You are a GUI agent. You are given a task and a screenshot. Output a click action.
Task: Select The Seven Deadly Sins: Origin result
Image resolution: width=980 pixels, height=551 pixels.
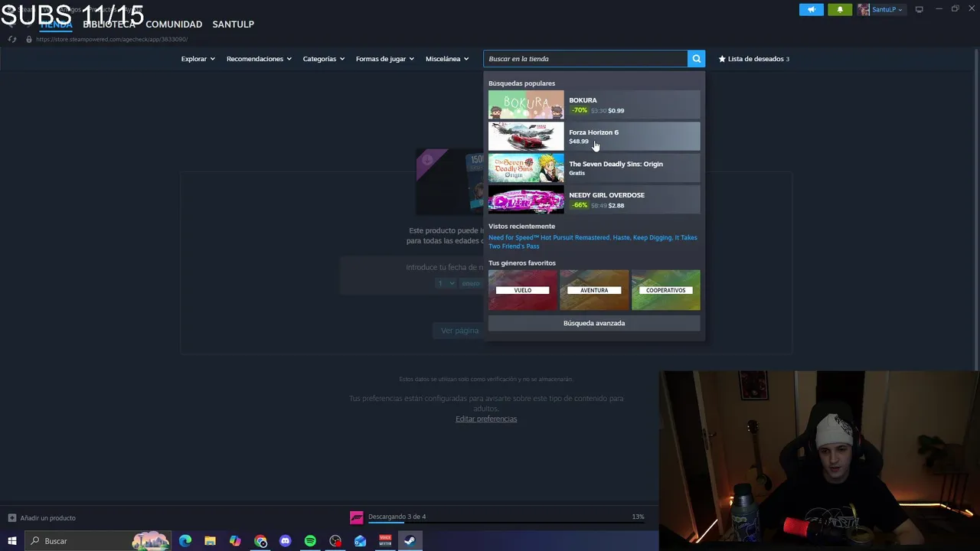pos(594,168)
